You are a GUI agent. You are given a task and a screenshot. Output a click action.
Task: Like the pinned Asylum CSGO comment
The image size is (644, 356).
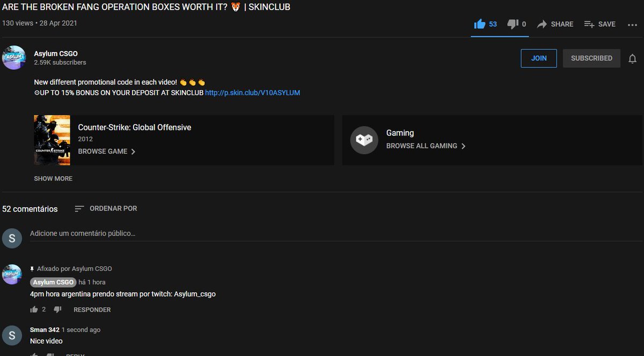pos(34,309)
